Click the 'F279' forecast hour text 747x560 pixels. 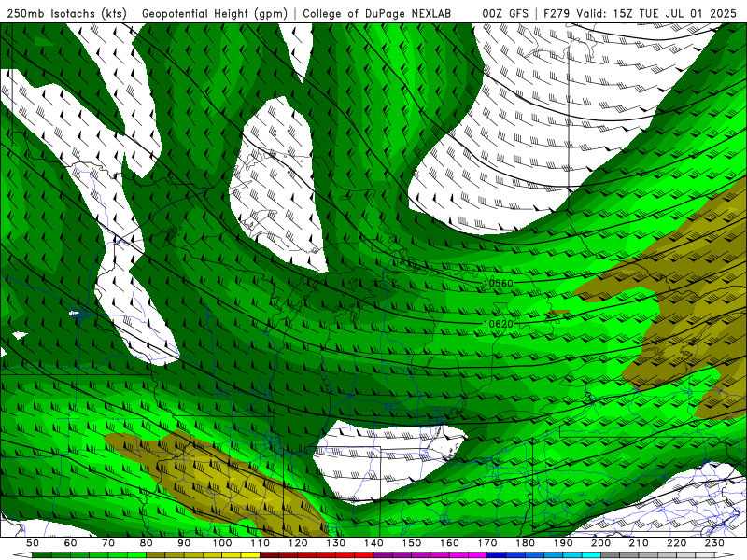click(x=557, y=13)
